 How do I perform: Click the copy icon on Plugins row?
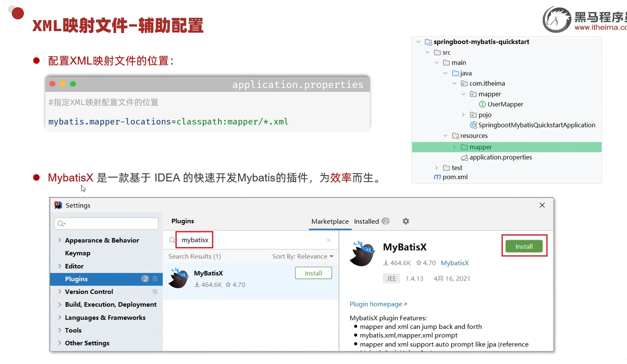(x=155, y=279)
